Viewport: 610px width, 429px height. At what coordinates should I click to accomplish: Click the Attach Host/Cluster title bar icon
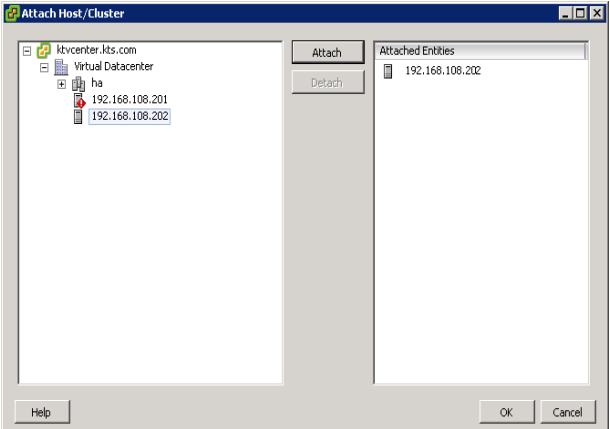point(11,12)
